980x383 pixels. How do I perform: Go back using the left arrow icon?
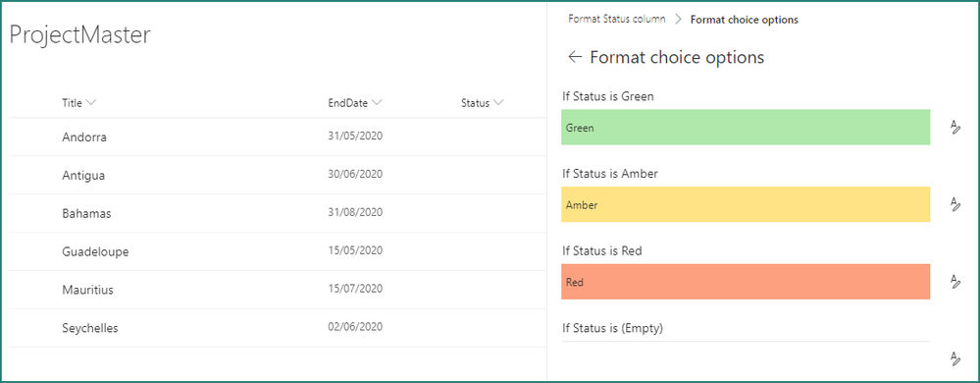[575, 58]
